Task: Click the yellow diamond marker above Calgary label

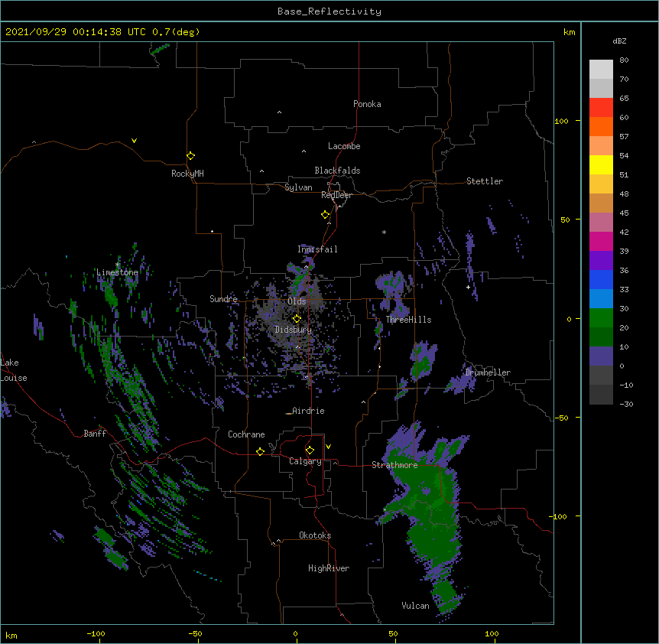Action: (310, 450)
